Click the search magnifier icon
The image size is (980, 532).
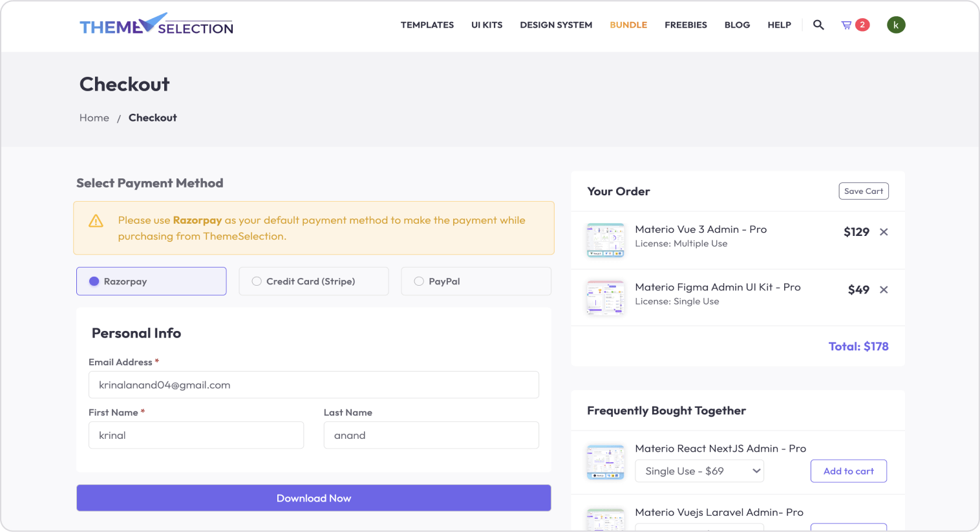(x=818, y=25)
